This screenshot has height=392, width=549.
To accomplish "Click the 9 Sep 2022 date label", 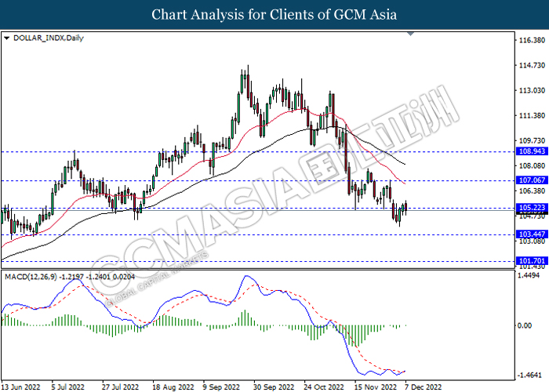I will tap(221, 387).
